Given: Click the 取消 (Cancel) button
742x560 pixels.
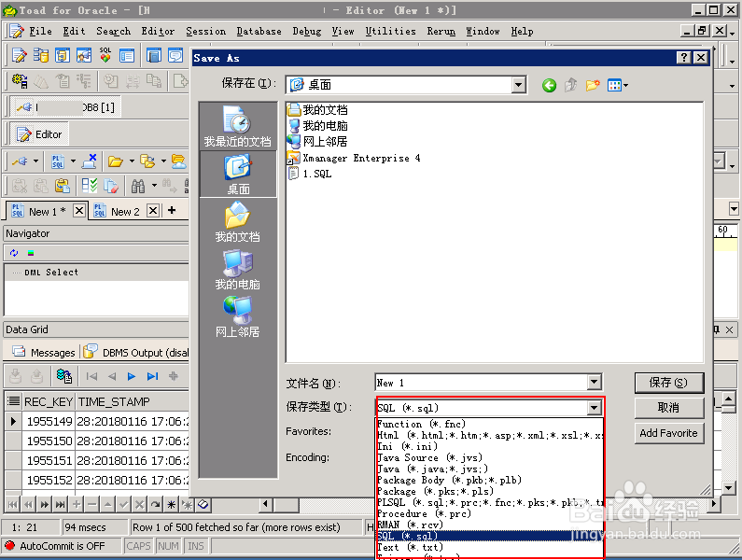Looking at the screenshot, I should click(x=668, y=408).
